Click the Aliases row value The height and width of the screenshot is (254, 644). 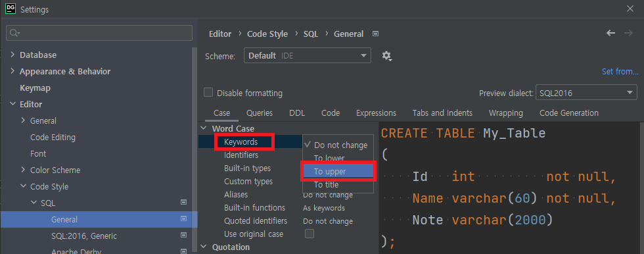coord(328,195)
